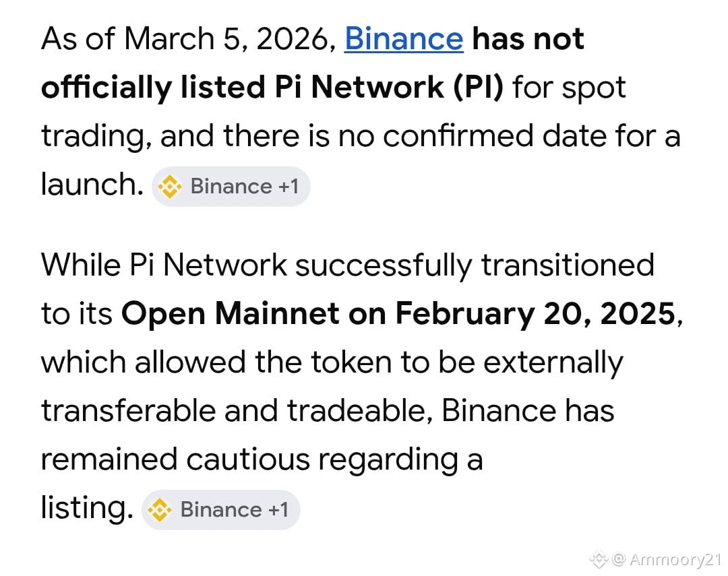Click the Binance logo beside "listing."
This screenshot has height=576, width=728.
(x=159, y=509)
